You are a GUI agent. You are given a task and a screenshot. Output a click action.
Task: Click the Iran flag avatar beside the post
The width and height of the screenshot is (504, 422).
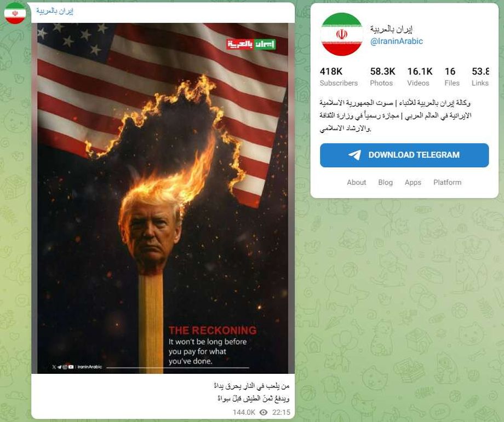[15, 13]
